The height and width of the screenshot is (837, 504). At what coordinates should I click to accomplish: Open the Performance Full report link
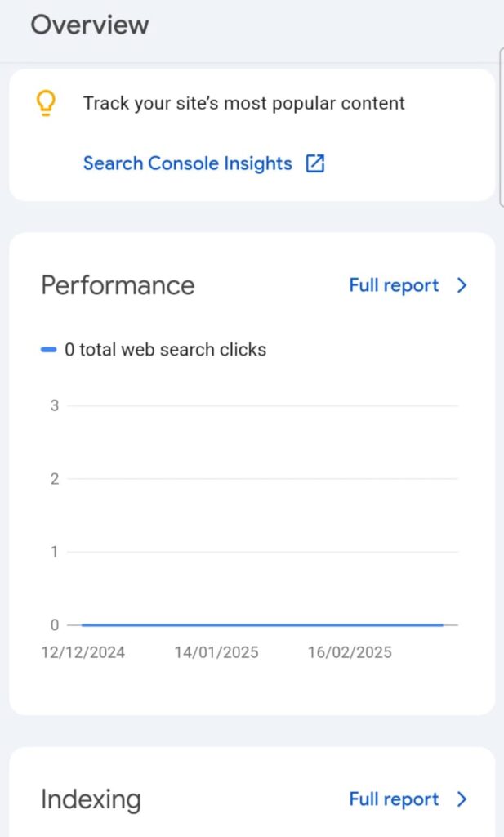(394, 285)
